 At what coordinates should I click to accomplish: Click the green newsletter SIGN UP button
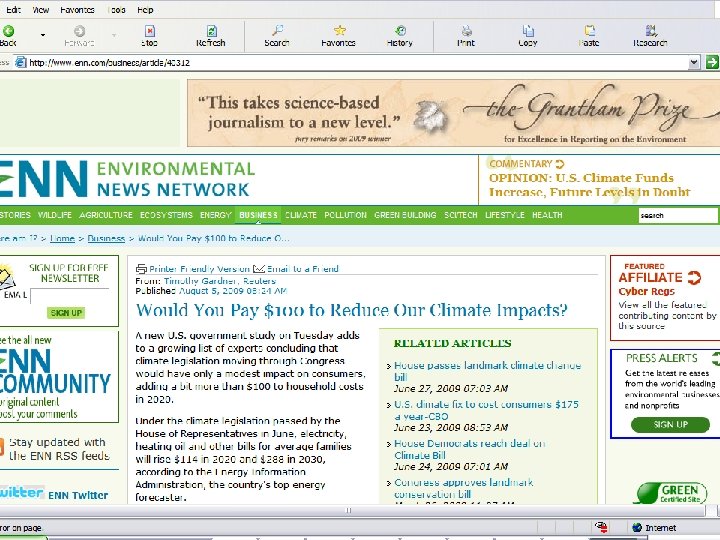click(x=66, y=313)
